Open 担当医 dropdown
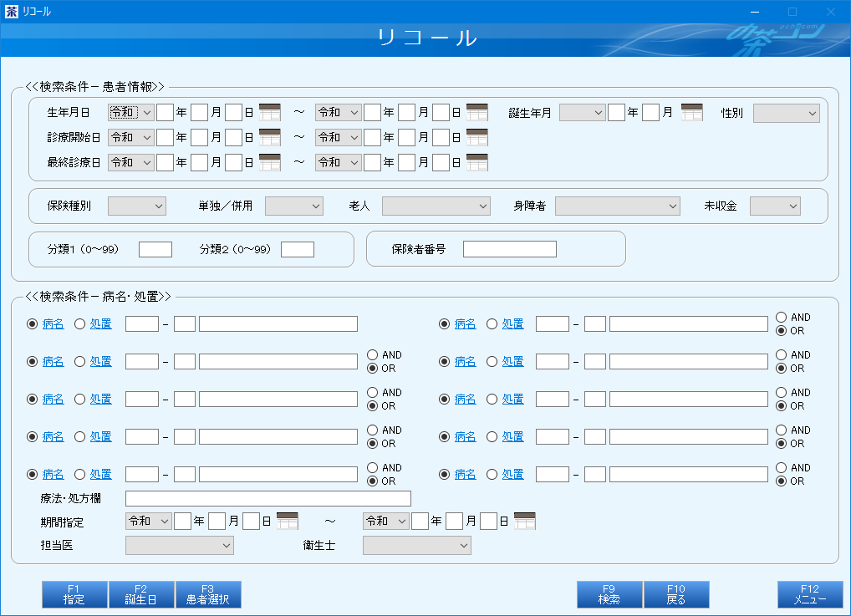 (x=180, y=546)
